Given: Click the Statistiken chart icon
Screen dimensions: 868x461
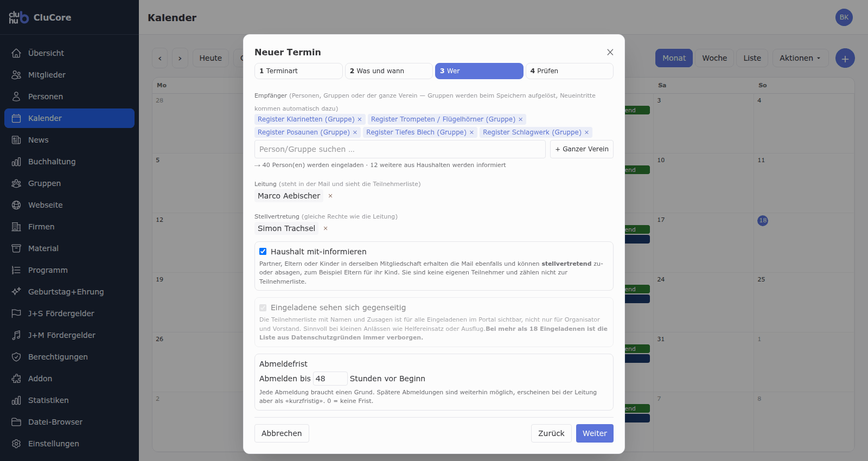Looking at the screenshot, I should tap(16, 400).
